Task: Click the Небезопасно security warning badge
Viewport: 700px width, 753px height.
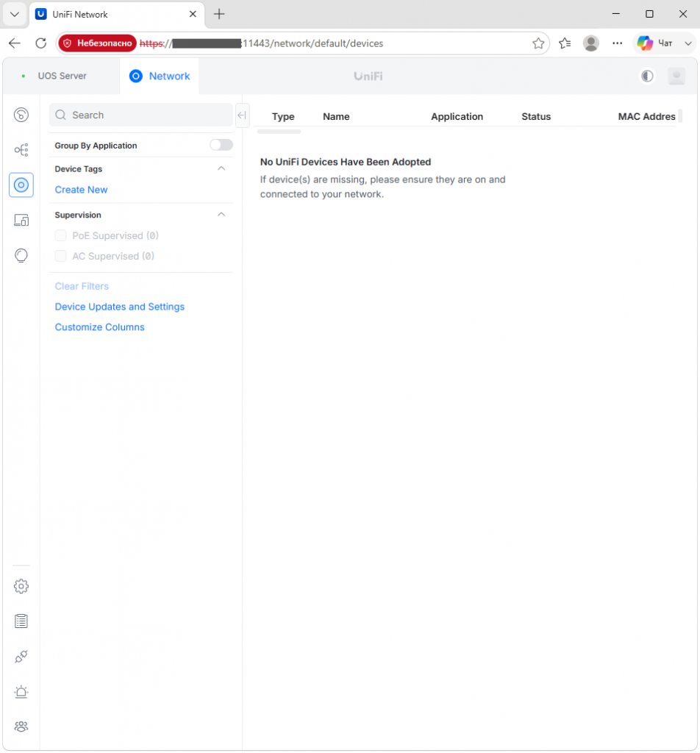Action: point(98,43)
